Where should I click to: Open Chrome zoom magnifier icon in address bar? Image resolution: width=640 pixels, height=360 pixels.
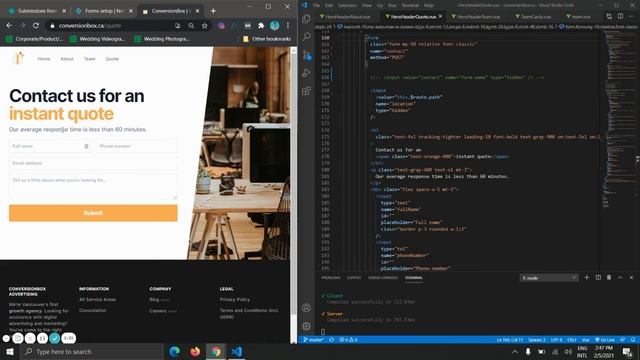click(x=191, y=26)
